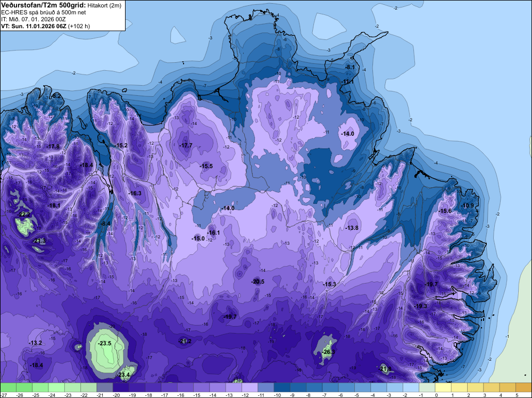Click the -16.3 temperature label
Image resolution: width=532 pixels, height=398 pixels.
pos(135,193)
